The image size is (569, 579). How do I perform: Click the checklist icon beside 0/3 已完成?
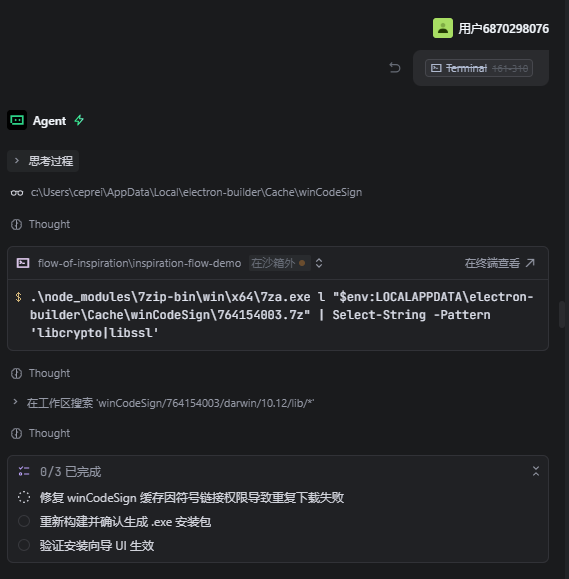[x=24, y=472]
